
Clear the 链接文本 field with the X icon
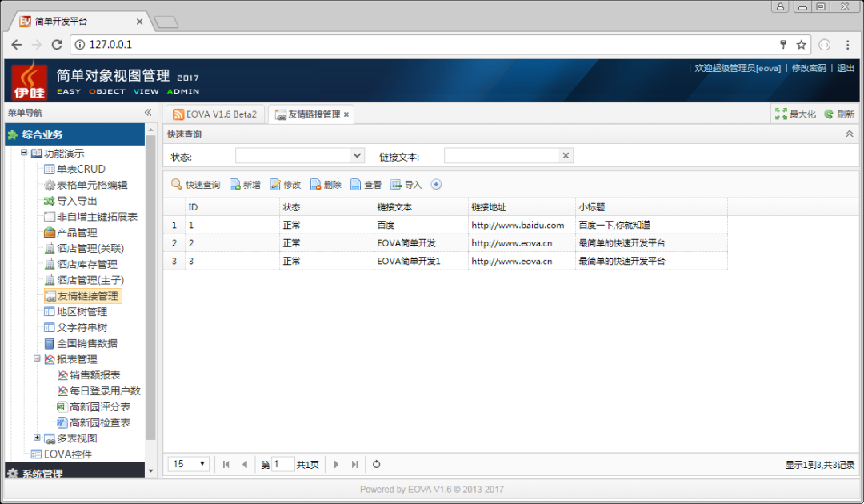(x=566, y=156)
